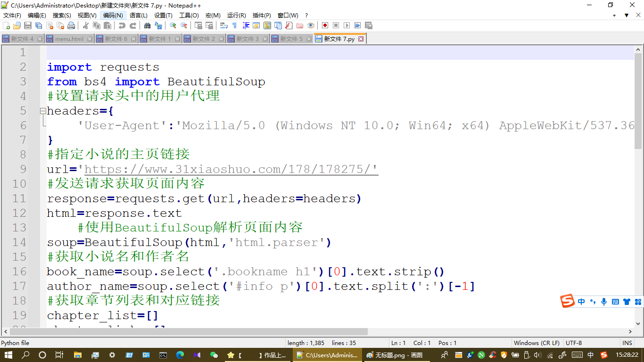The image size is (644, 362).
Task: Open the 编辑(E) menu
Action: 37,16
